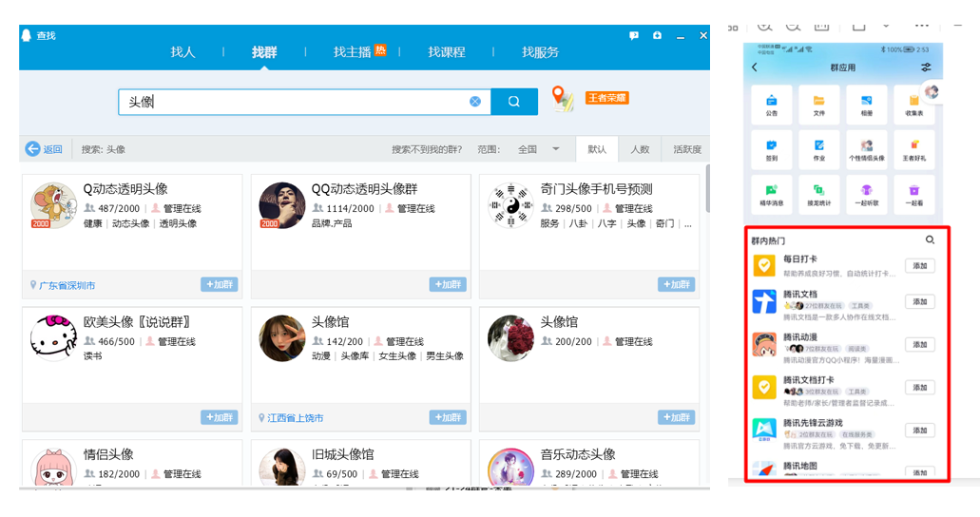Join 欧美头像〖说说群〗 via +加群
Viewport: 980px width, 517px height.
point(220,417)
